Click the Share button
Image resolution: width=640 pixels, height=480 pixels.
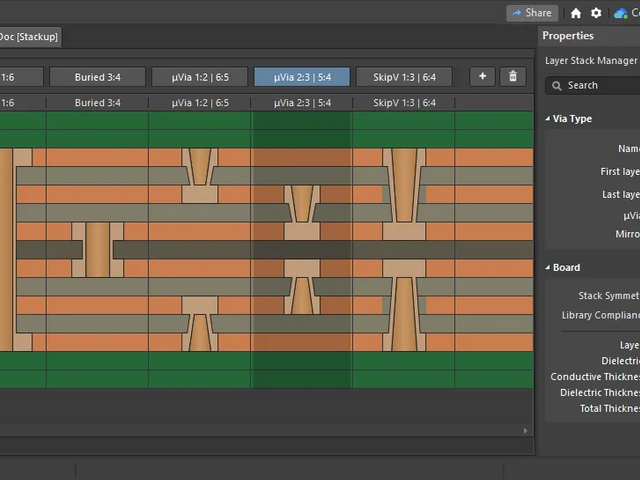(532, 13)
